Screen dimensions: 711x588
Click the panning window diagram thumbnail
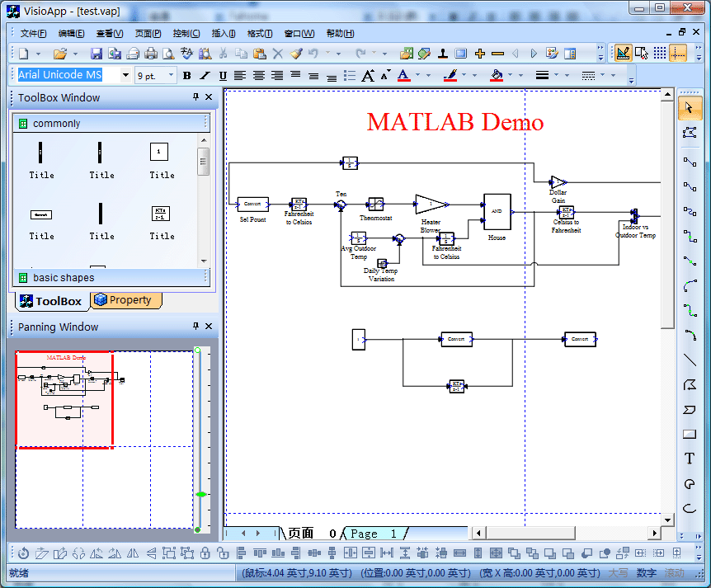coord(64,399)
